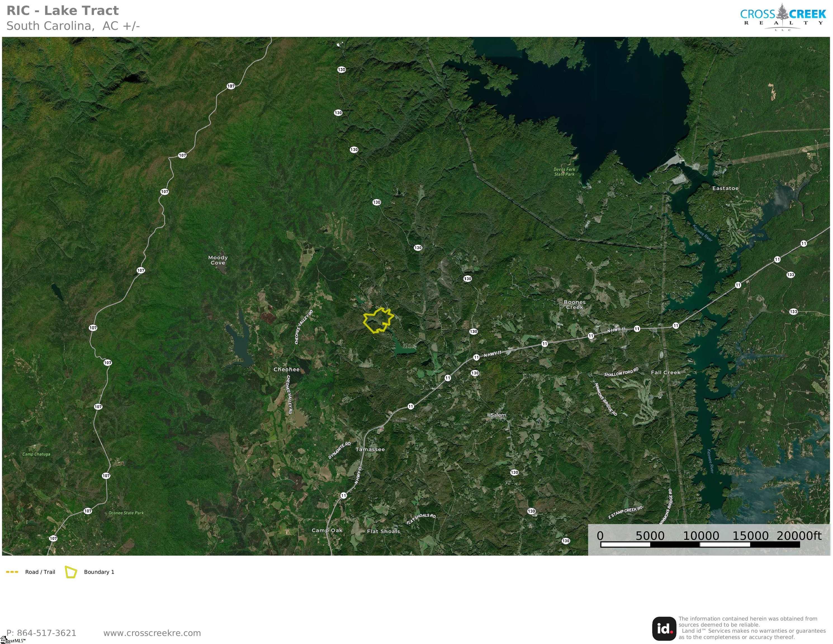Click the route 107 shield beside Oconee State Park
The image size is (833, 644).
coord(88,511)
